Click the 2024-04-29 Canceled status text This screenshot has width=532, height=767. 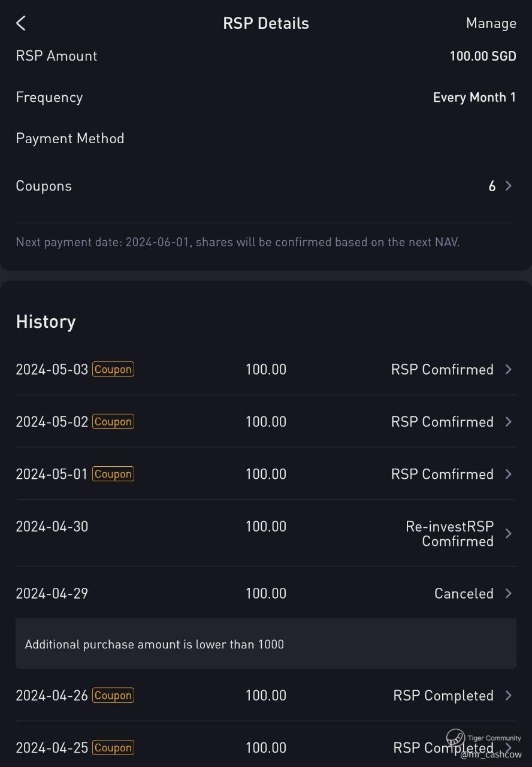(x=464, y=593)
